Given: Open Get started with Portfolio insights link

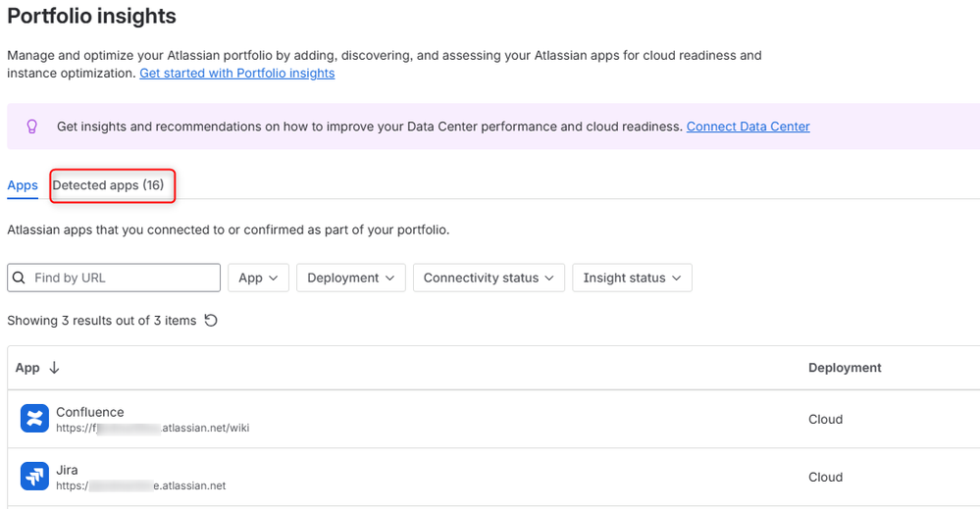Looking at the screenshot, I should point(236,74).
